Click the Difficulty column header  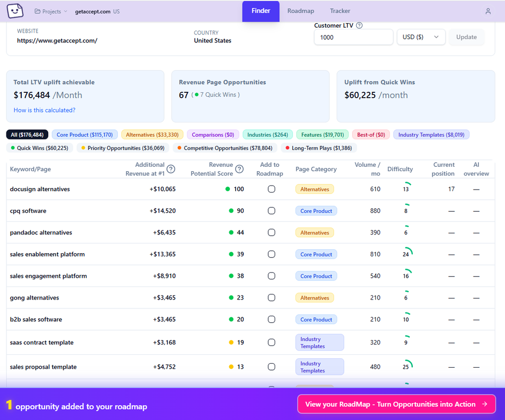[400, 169]
